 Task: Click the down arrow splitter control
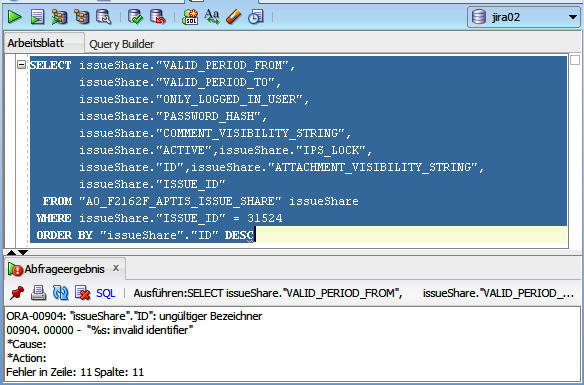pyautogui.click(x=23, y=252)
